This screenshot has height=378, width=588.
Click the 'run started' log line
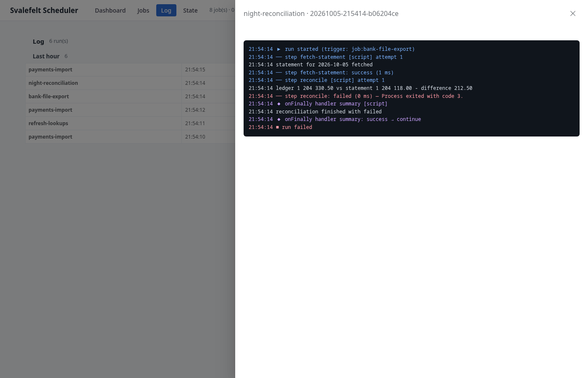click(331, 49)
